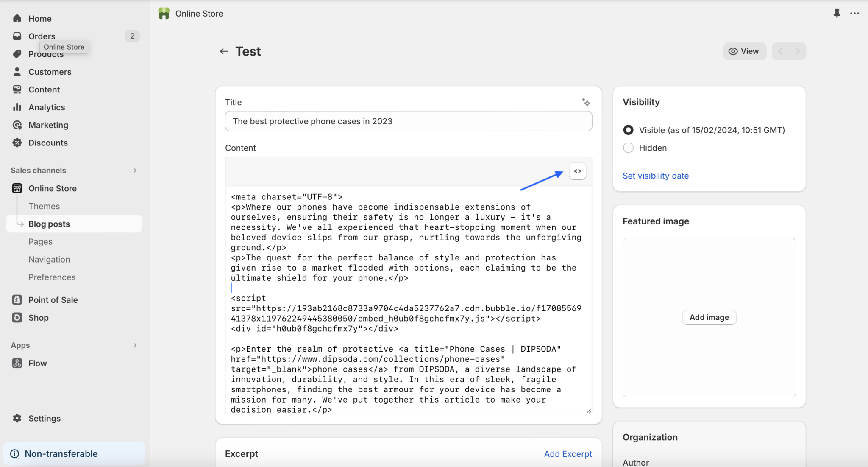Viewport: 868px width, 467px height.
Task: Click the Point of Sale icon
Action: 17,300
